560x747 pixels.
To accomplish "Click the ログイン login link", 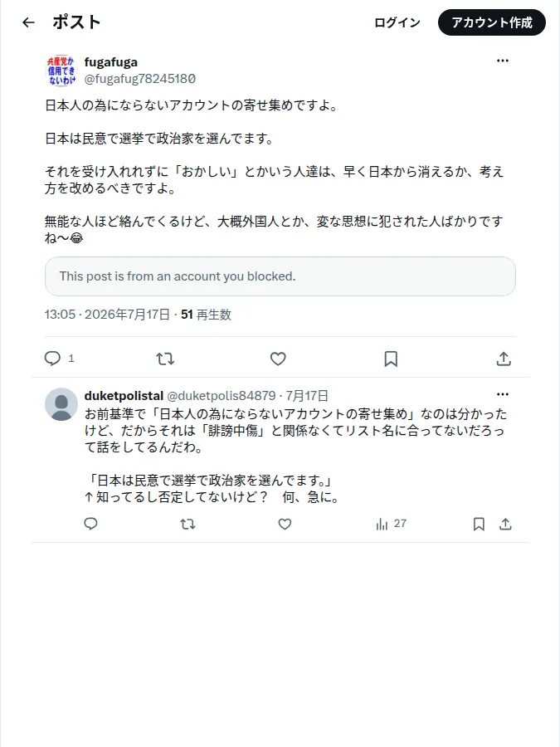I will (397, 22).
